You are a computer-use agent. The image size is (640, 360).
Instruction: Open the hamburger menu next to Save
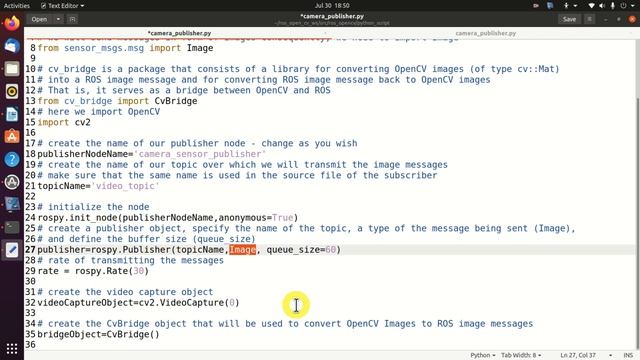[x=589, y=19]
